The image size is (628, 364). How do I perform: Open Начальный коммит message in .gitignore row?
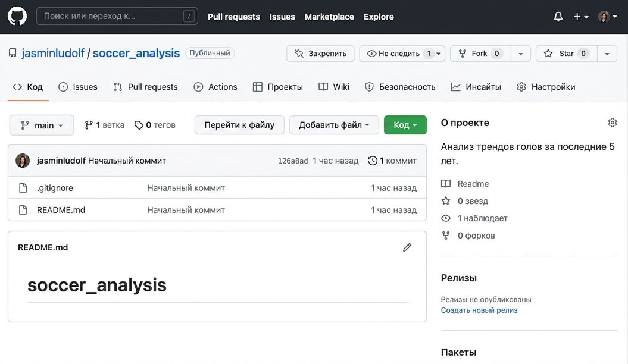186,187
